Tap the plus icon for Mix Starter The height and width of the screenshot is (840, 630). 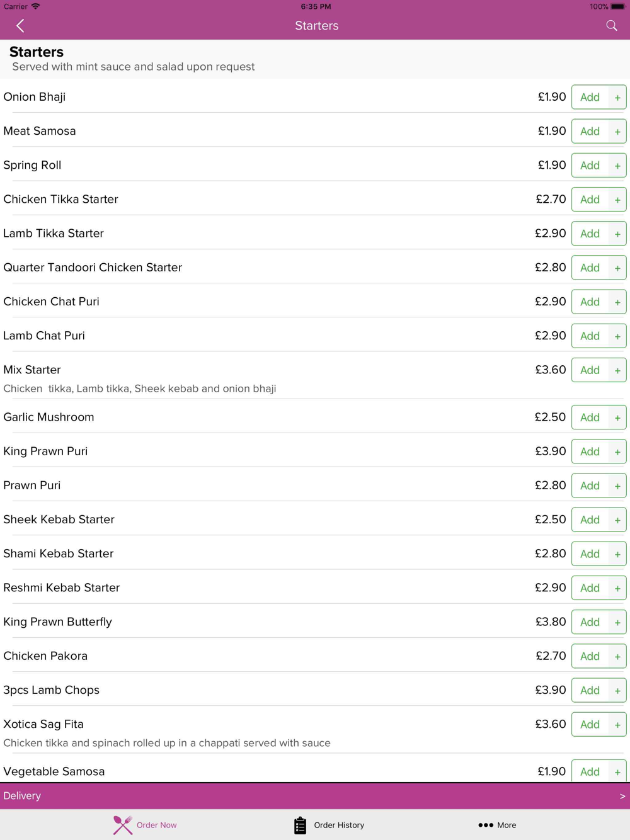(617, 370)
